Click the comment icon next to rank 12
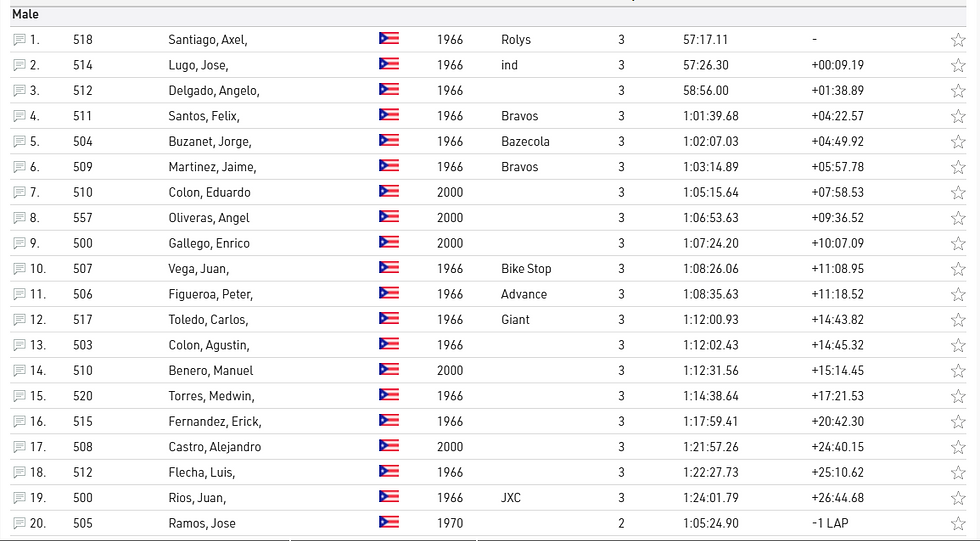This screenshot has height=541, width=980. click(x=19, y=320)
